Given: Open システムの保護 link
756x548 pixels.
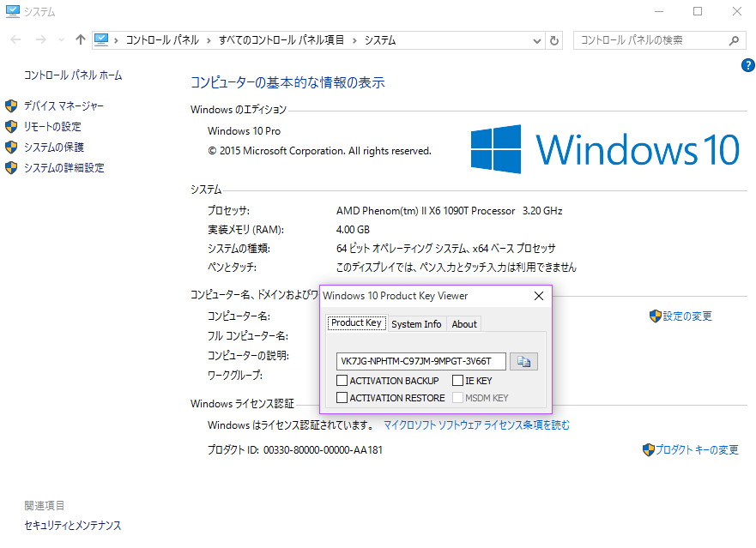Looking at the screenshot, I should click(54, 147).
